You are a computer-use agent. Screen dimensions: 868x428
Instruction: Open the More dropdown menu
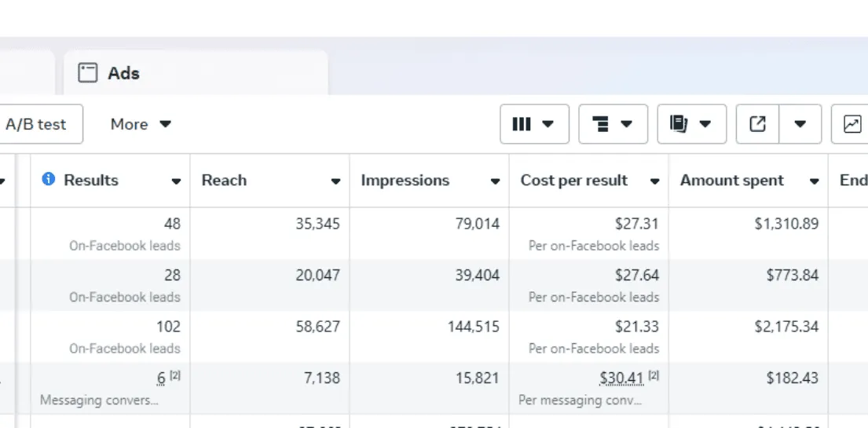pyautogui.click(x=141, y=124)
